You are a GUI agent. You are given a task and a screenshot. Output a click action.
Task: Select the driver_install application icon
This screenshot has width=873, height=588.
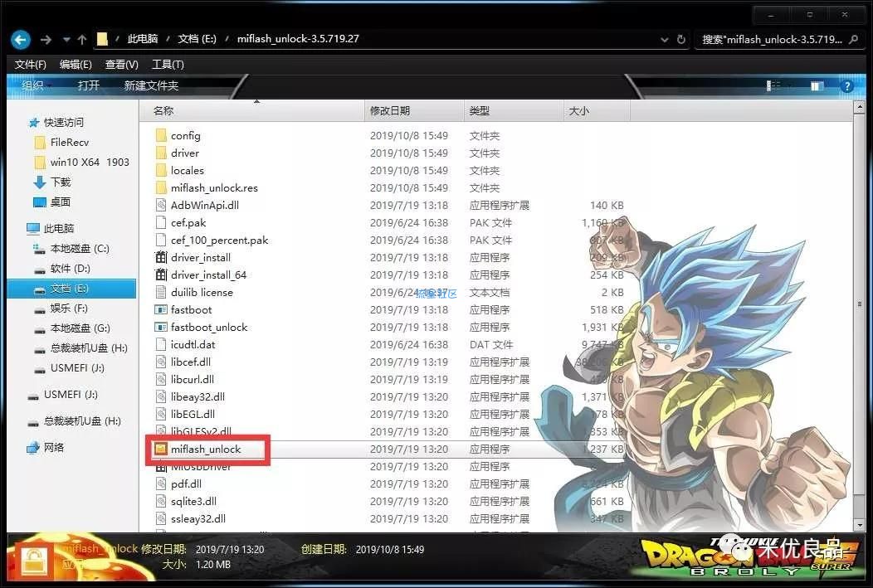point(161,258)
